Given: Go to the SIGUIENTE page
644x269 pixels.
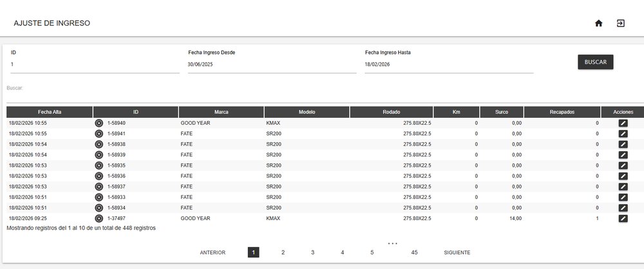Looking at the screenshot, I should point(457,252).
